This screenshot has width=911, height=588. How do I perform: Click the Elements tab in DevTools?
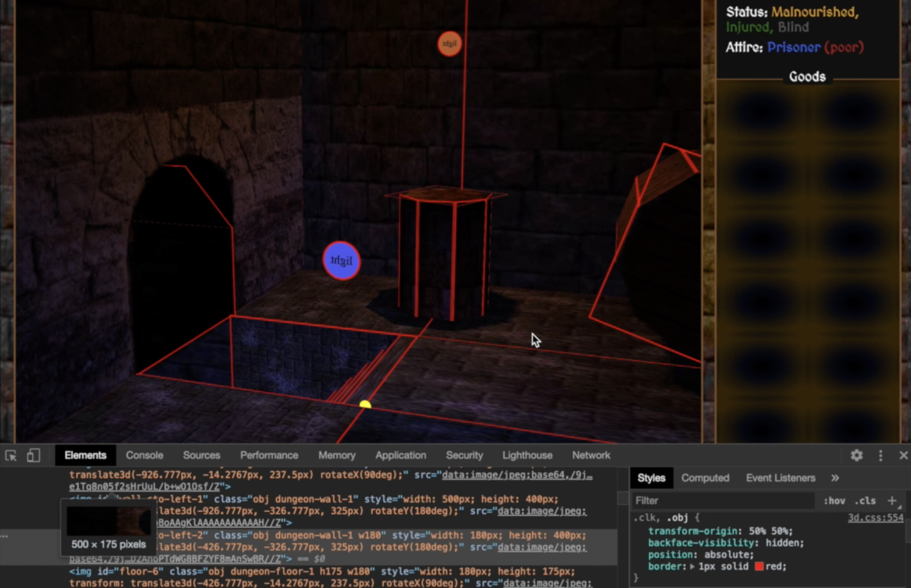85,455
